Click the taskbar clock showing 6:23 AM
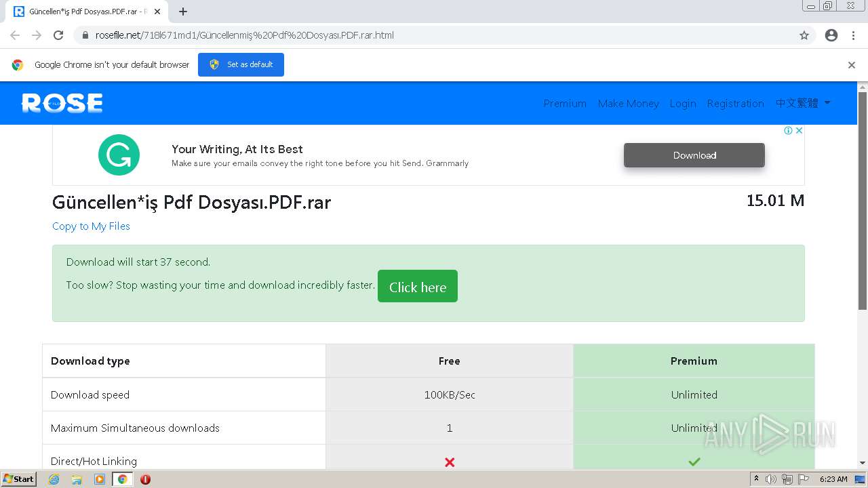The image size is (868, 488). (x=833, y=479)
